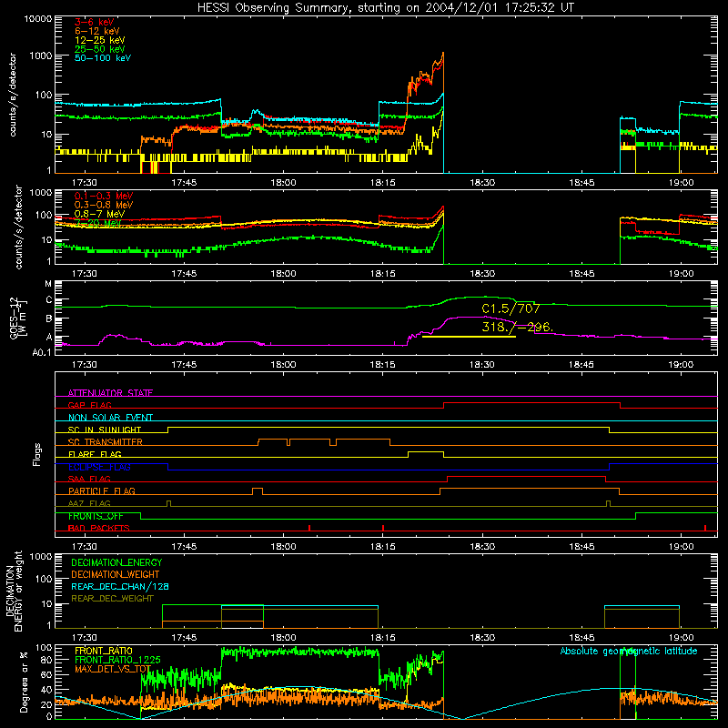Select the olive AAZ_FLAG label
This screenshot has height=728, width=728.
[x=89, y=503]
